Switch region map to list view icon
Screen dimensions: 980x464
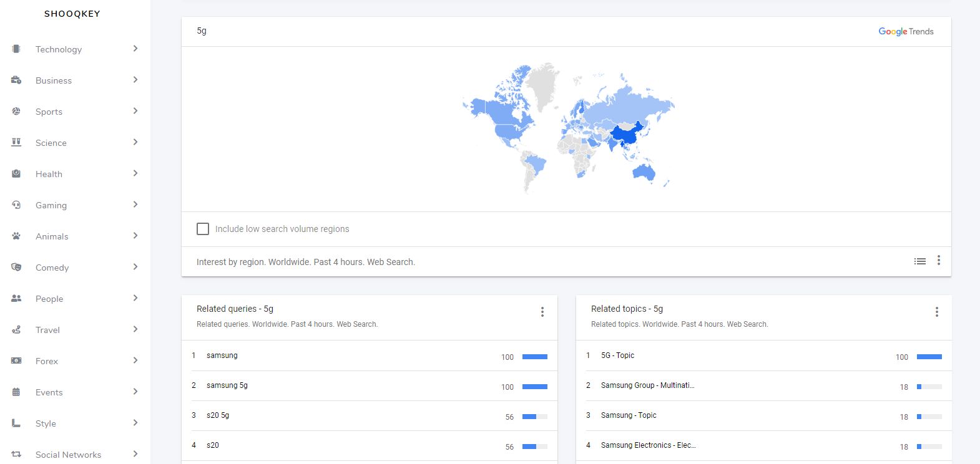[920, 261]
